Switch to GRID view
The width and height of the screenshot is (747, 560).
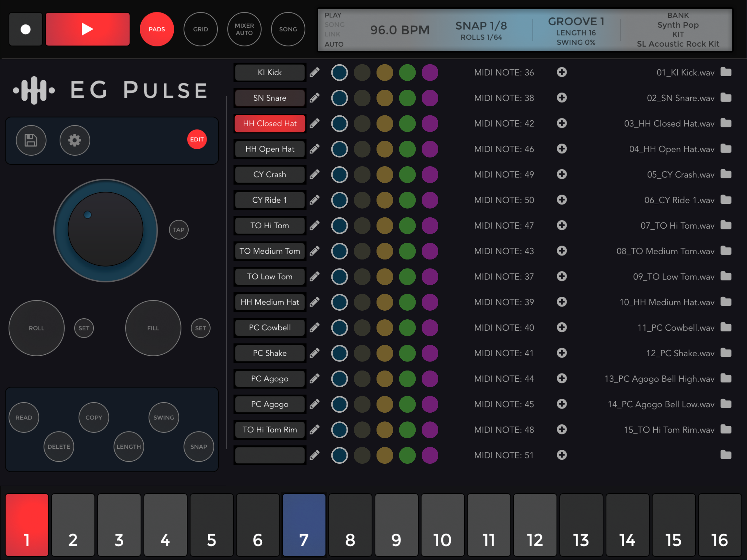pyautogui.click(x=201, y=29)
